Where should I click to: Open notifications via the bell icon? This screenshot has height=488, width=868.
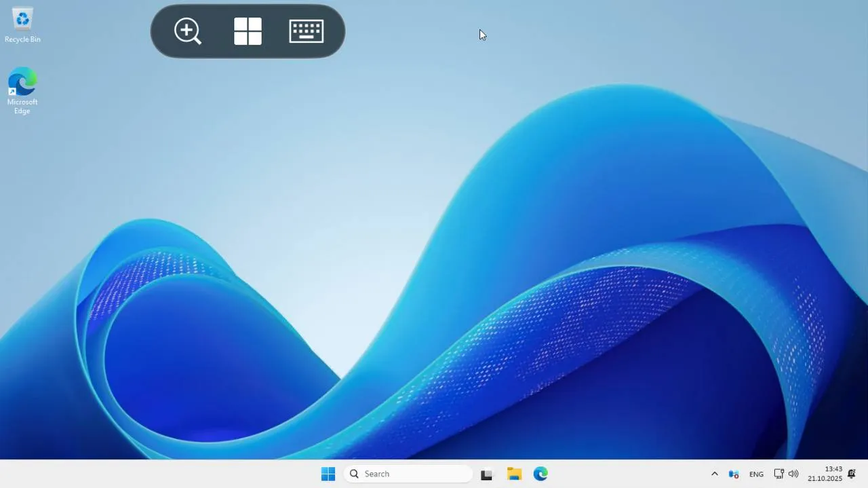(852, 474)
